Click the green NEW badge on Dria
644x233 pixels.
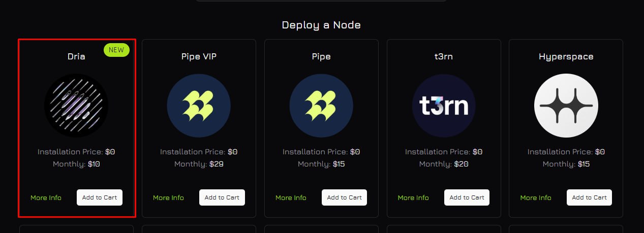[116, 50]
